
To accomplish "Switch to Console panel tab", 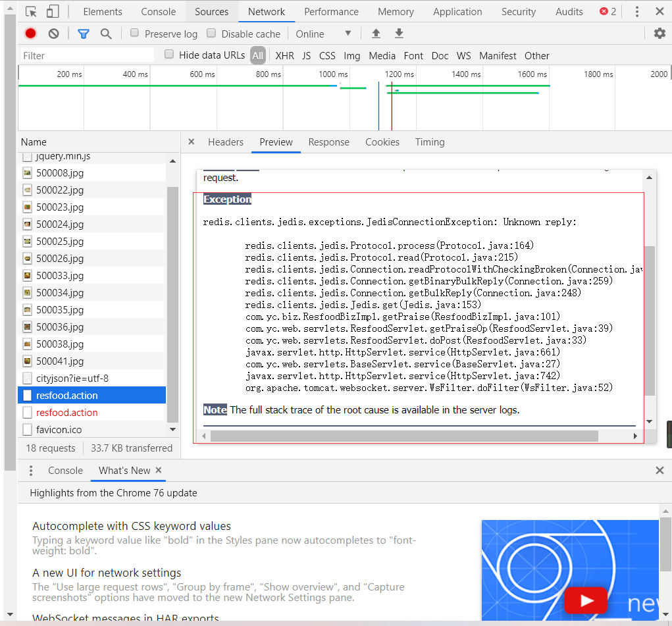I will tap(158, 12).
